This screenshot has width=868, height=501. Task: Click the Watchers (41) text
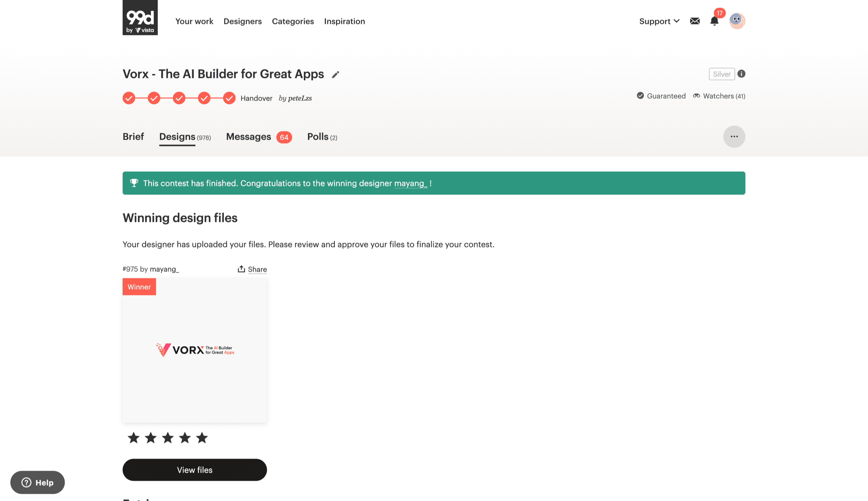tap(724, 96)
